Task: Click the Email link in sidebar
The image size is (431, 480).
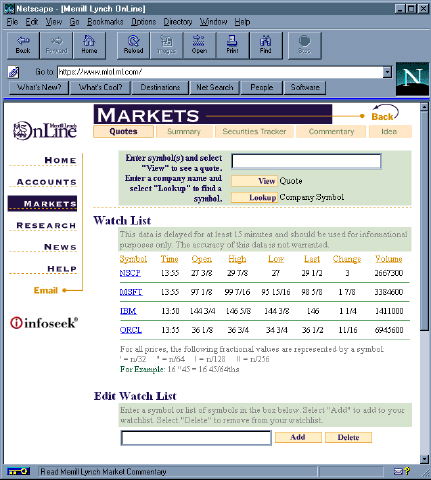Action: [46, 290]
